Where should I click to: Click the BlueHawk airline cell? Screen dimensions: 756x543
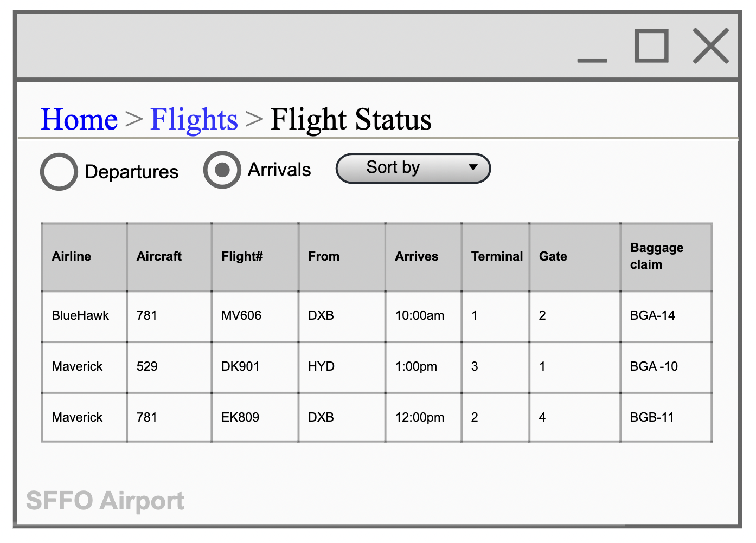[80, 315]
